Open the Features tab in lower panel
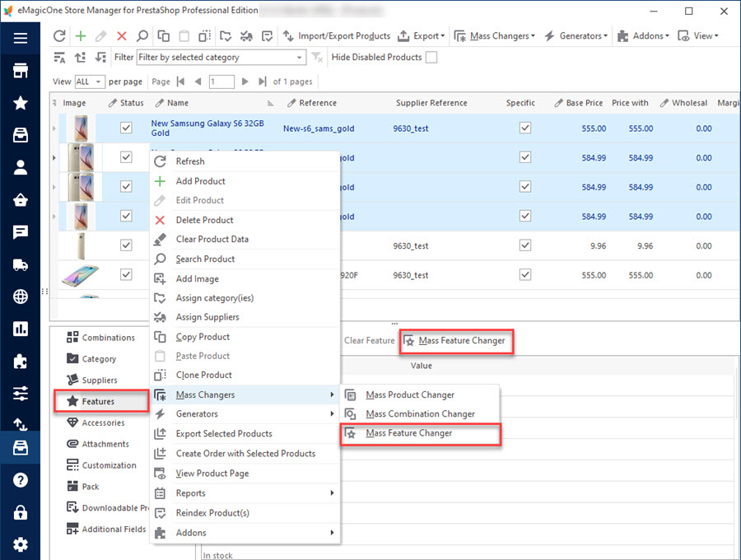The width and height of the screenshot is (741, 560). coord(101,401)
